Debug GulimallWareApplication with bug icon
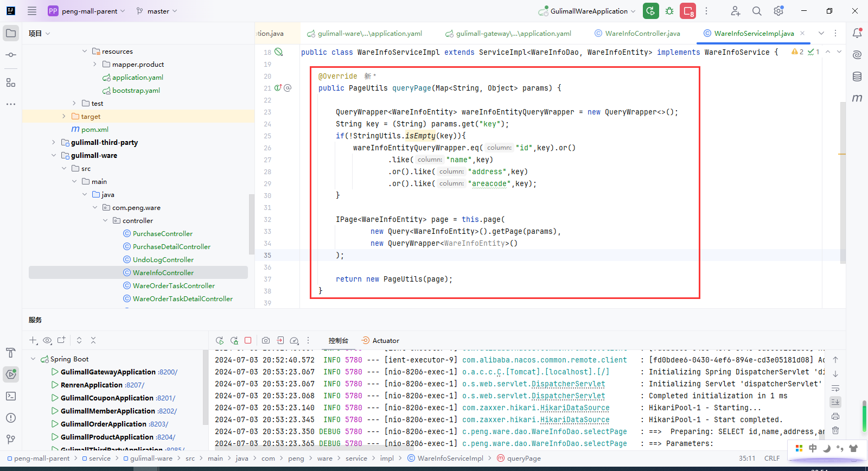The width and height of the screenshot is (868, 471). [669, 11]
